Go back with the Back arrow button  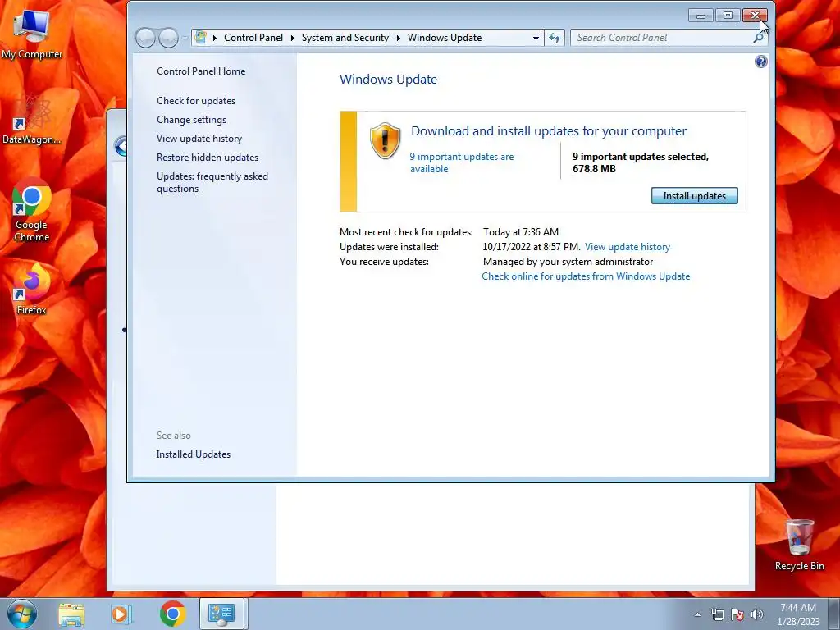pyautogui.click(x=145, y=38)
